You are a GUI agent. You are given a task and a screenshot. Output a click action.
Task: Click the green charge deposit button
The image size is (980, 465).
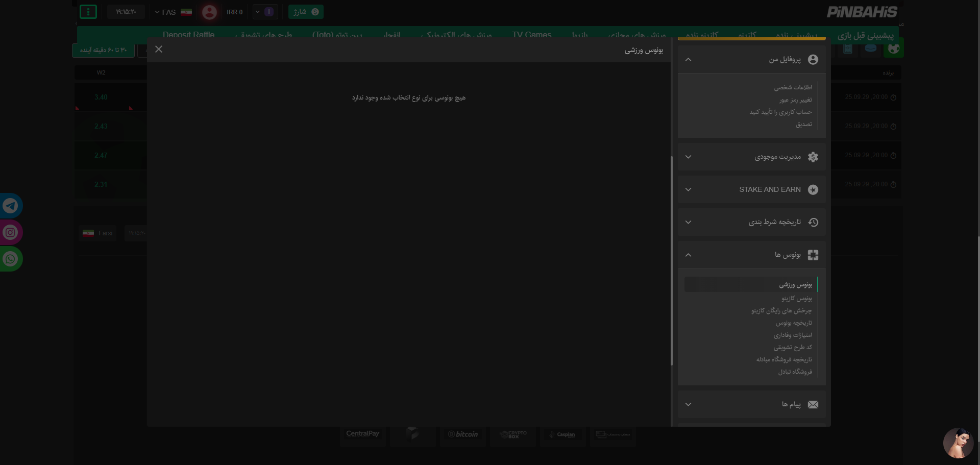[306, 12]
